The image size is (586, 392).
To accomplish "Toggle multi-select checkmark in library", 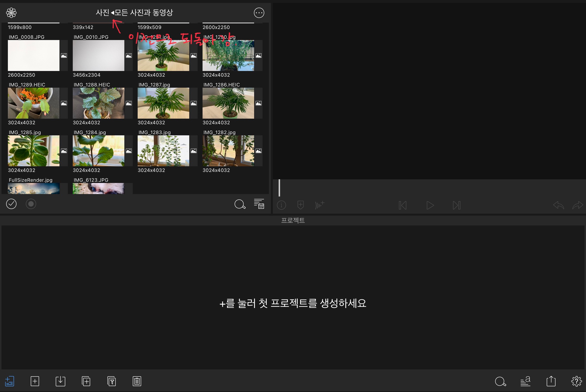I will tap(11, 204).
